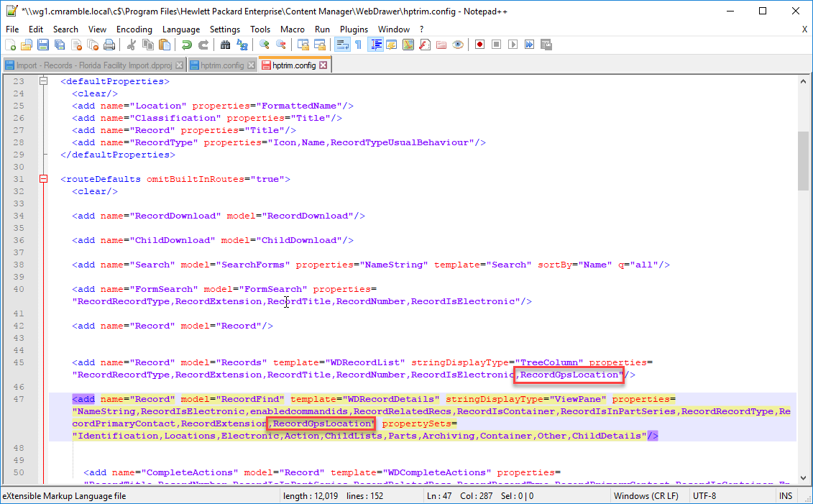Open the Run menu

322,29
